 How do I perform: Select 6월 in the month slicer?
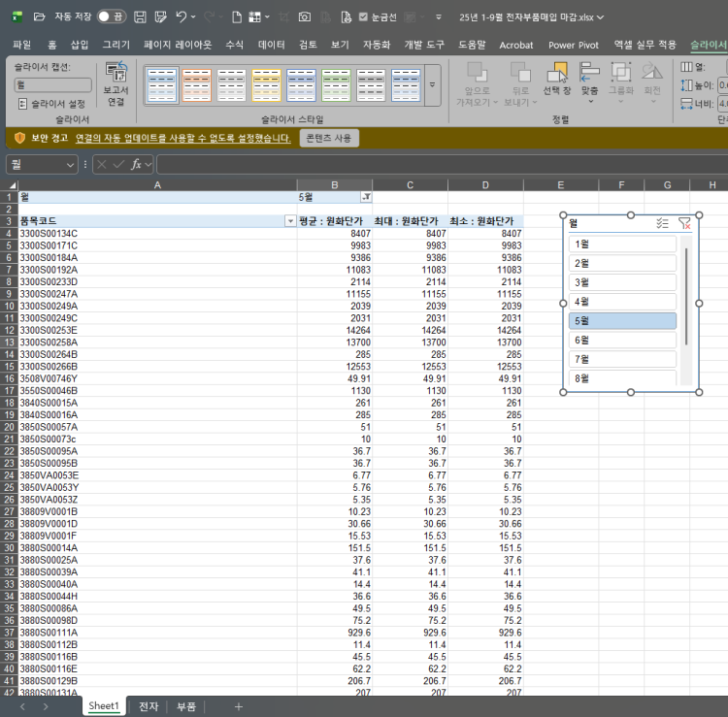[x=622, y=340]
